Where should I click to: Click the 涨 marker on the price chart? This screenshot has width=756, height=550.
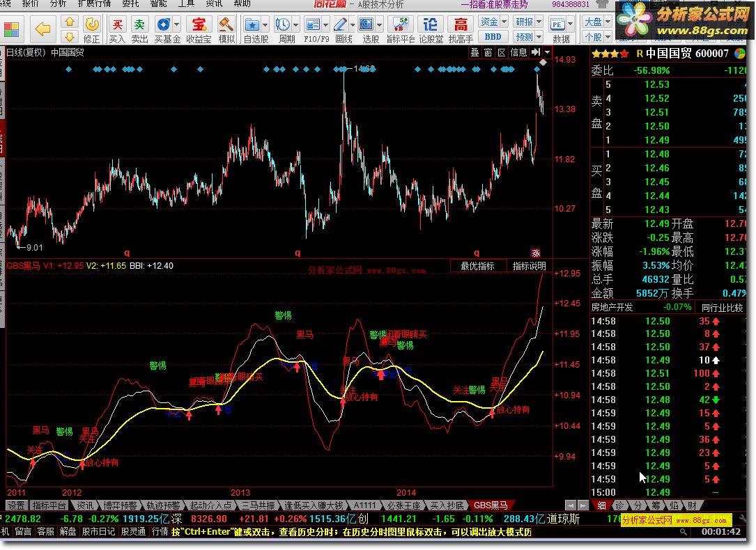pos(536,253)
